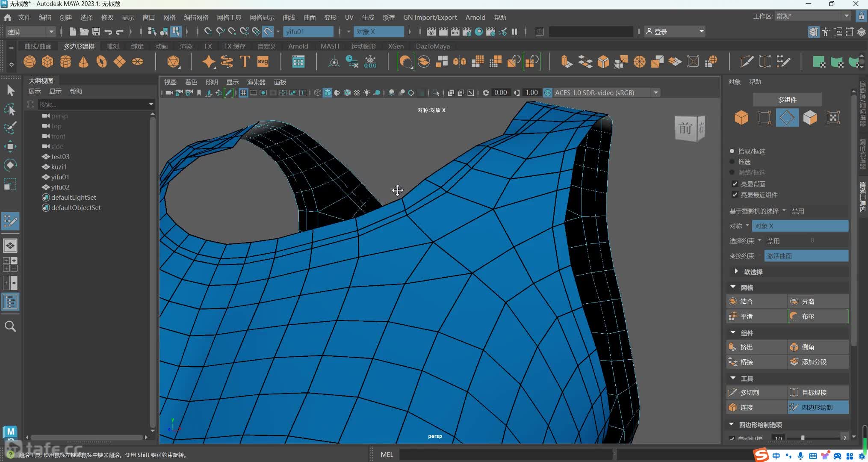868x462 pixels.
Task: Enable the 拾取/框选 radio option
Action: pos(732,151)
